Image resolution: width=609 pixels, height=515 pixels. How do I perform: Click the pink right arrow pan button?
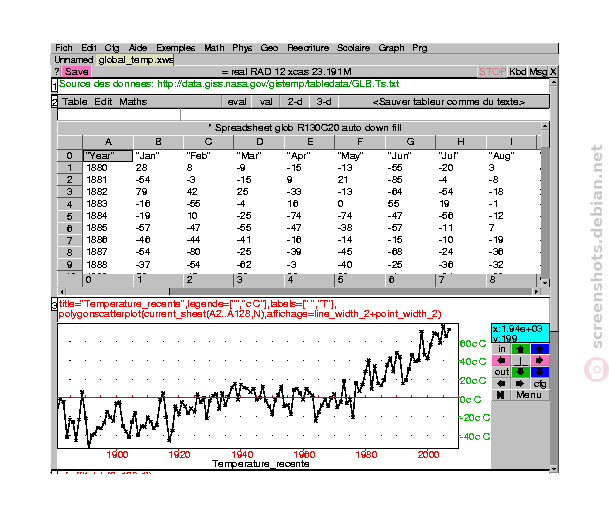click(539, 360)
